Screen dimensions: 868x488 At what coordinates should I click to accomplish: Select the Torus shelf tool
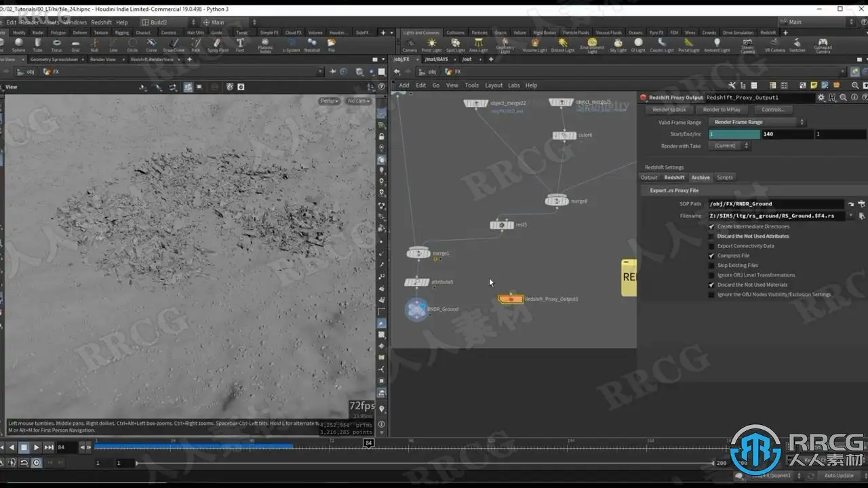tap(56, 45)
